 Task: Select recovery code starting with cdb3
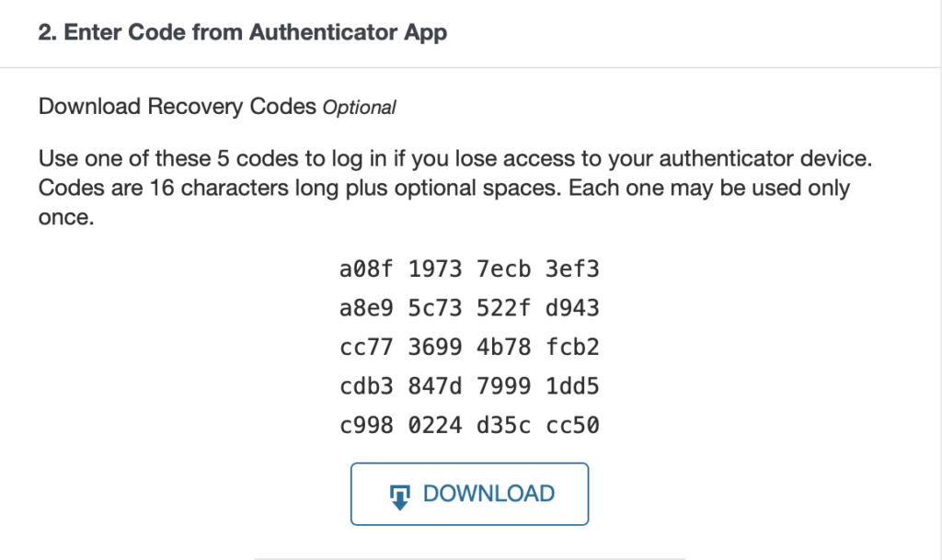[469, 386]
